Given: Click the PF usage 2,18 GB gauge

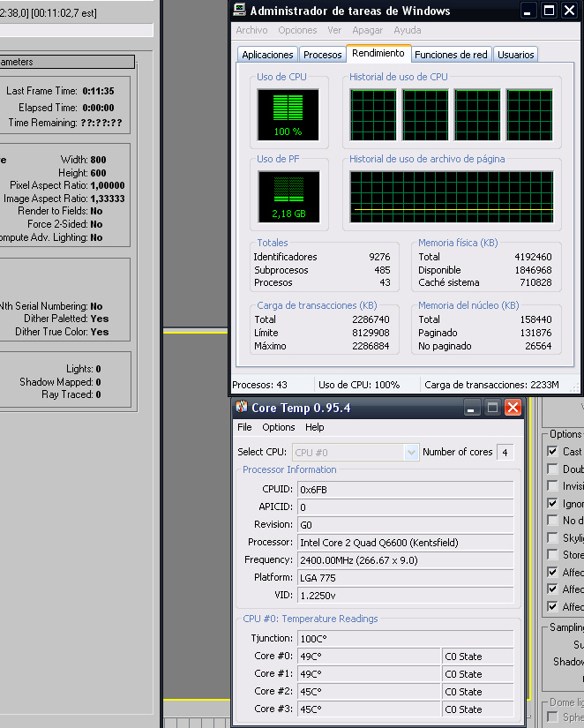Looking at the screenshot, I should pyautogui.click(x=288, y=197).
